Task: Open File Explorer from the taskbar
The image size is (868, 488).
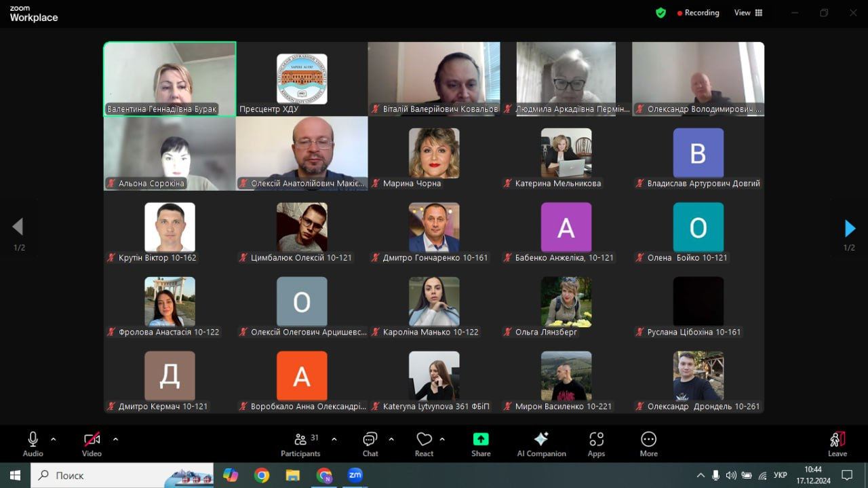Action: 292,475
